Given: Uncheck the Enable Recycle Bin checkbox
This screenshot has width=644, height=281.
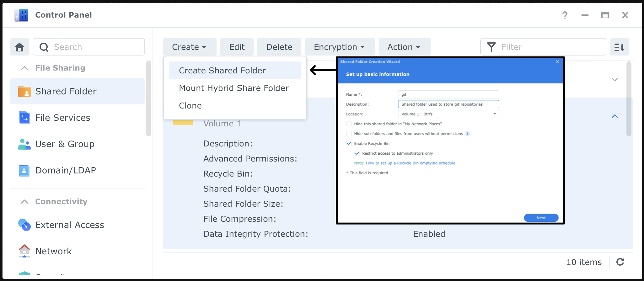Looking at the screenshot, I should coord(349,143).
